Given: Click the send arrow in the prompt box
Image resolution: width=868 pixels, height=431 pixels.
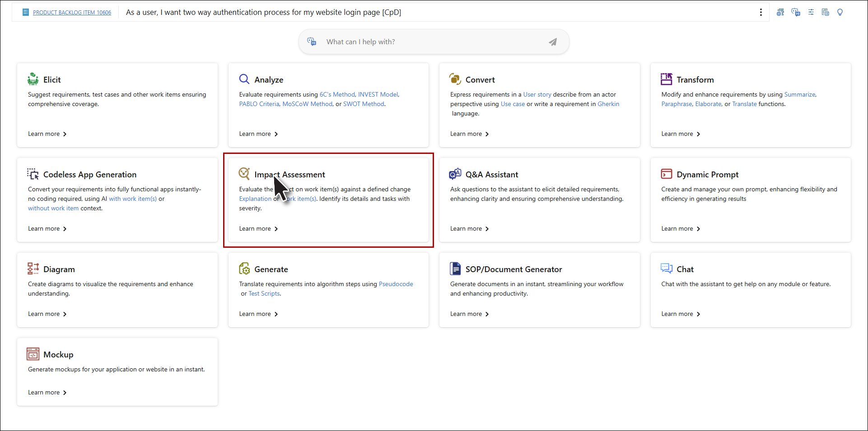Looking at the screenshot, I should [553, 42].
